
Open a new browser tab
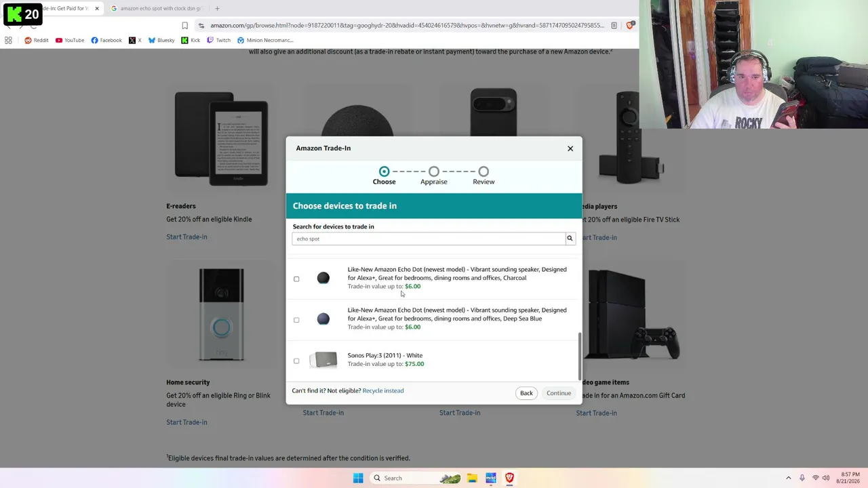coord(217,8)
